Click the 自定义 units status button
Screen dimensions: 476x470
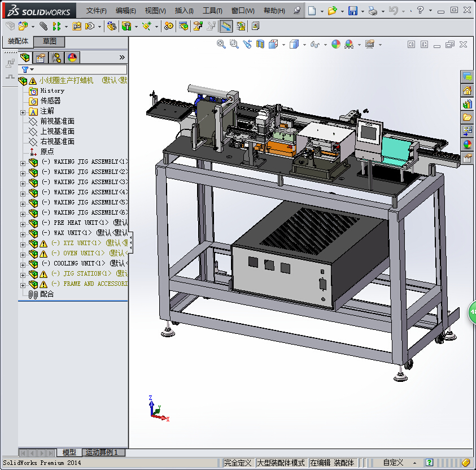(x=393, y=463)
